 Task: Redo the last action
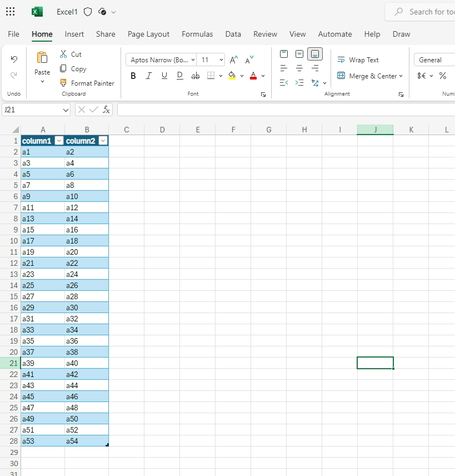click(14, 75)
